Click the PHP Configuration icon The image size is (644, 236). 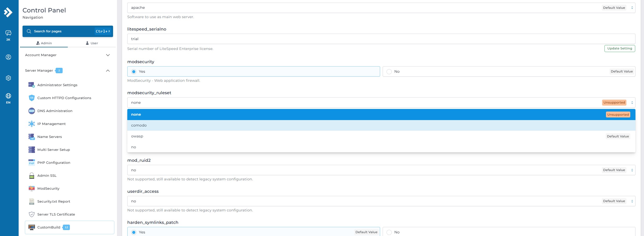coord(32,163)
